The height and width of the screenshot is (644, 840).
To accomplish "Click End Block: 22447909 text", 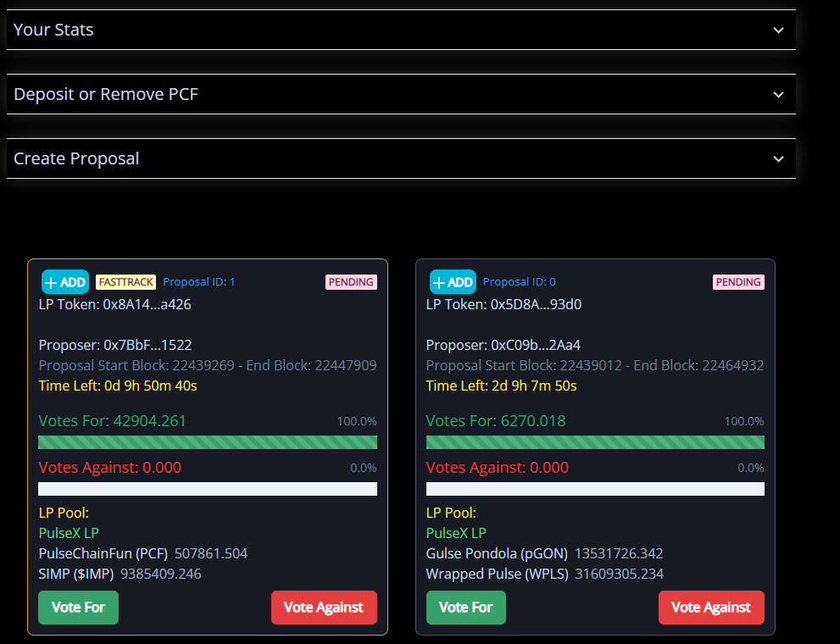I will click(x=311, y=365).
